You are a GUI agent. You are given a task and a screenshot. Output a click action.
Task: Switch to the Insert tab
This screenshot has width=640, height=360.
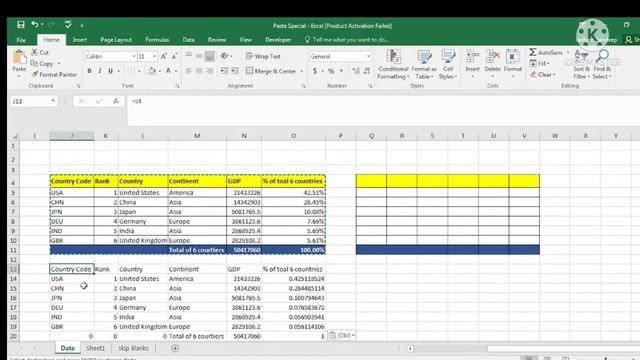[80, 40]
